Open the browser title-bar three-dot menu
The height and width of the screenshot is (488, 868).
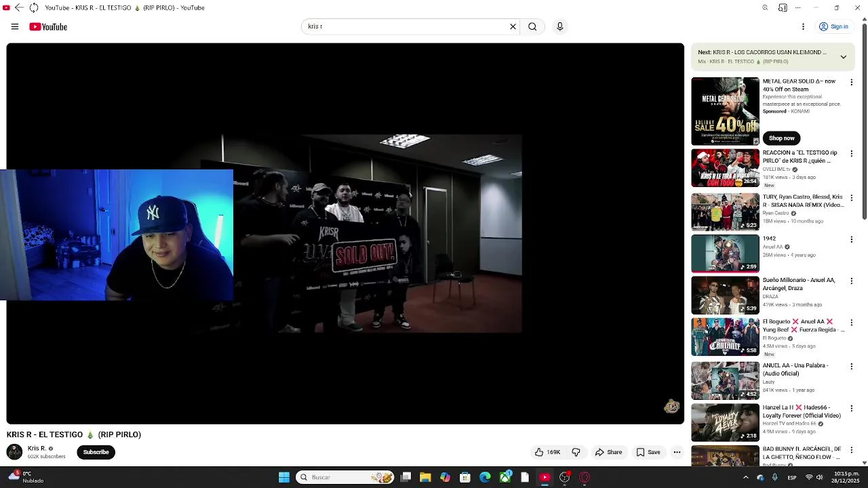798,7
